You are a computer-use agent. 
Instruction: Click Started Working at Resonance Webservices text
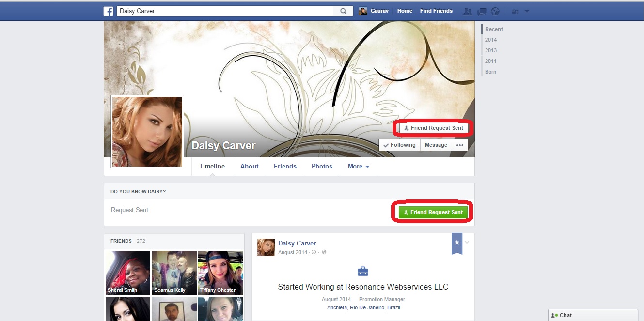[x=363, y=287]
